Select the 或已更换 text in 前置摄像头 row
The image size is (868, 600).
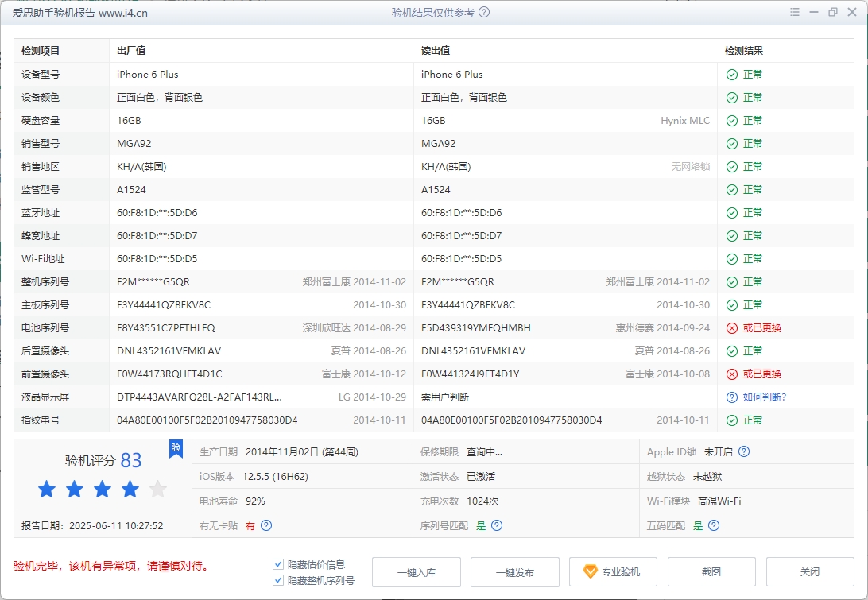761,374
